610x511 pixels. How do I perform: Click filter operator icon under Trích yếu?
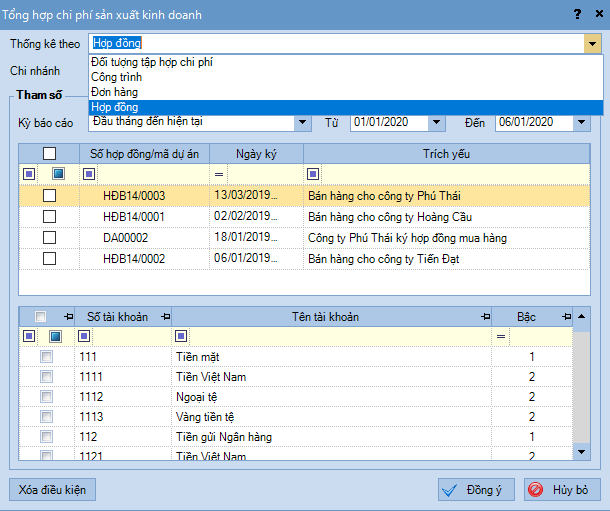(313, 174)
